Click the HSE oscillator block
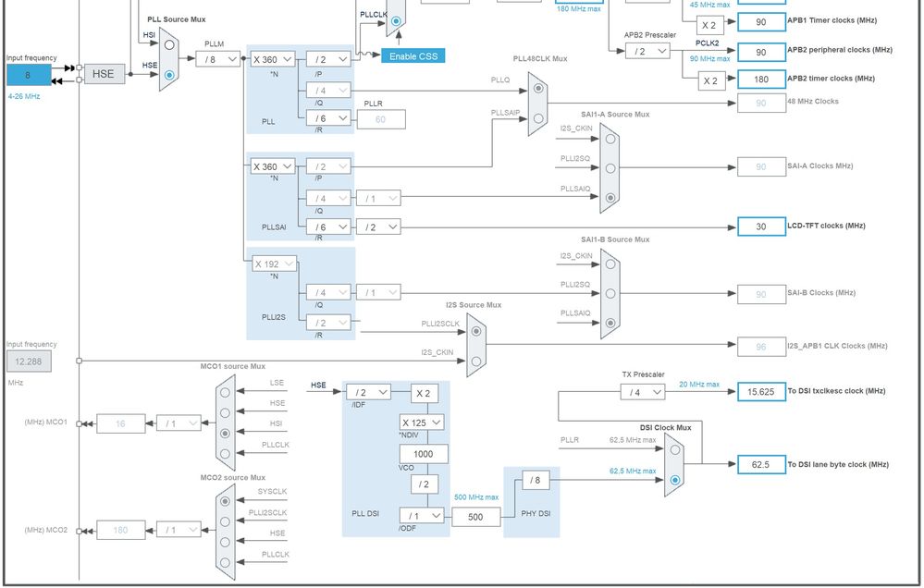Screen dimensions: 924x588 (x=103, y=74)
